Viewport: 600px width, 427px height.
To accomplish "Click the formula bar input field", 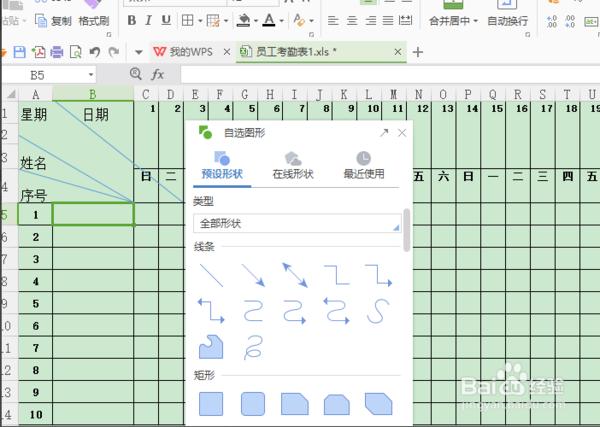I will (x=390, y=74).
